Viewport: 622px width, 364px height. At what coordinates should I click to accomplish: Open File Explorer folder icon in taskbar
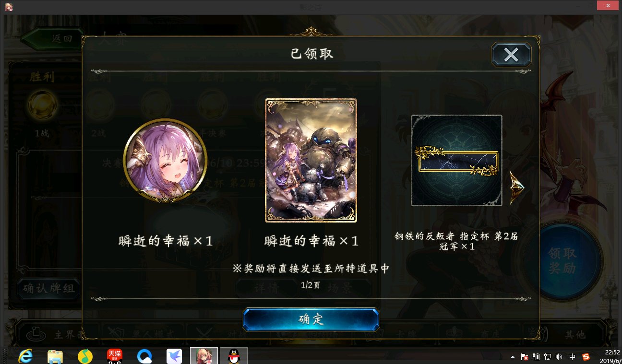coord(55,356)
